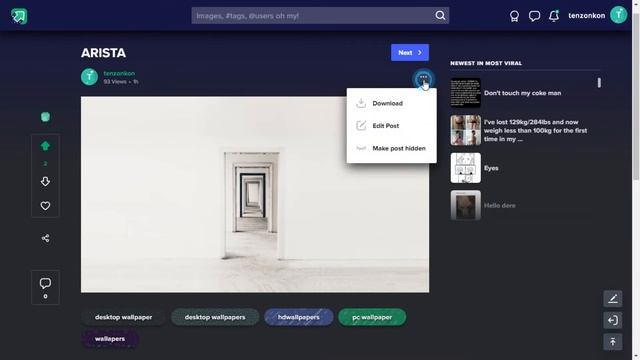Click the floating exit arrow button
Viewport: 640px width, 360px height.
pos(613,320)
